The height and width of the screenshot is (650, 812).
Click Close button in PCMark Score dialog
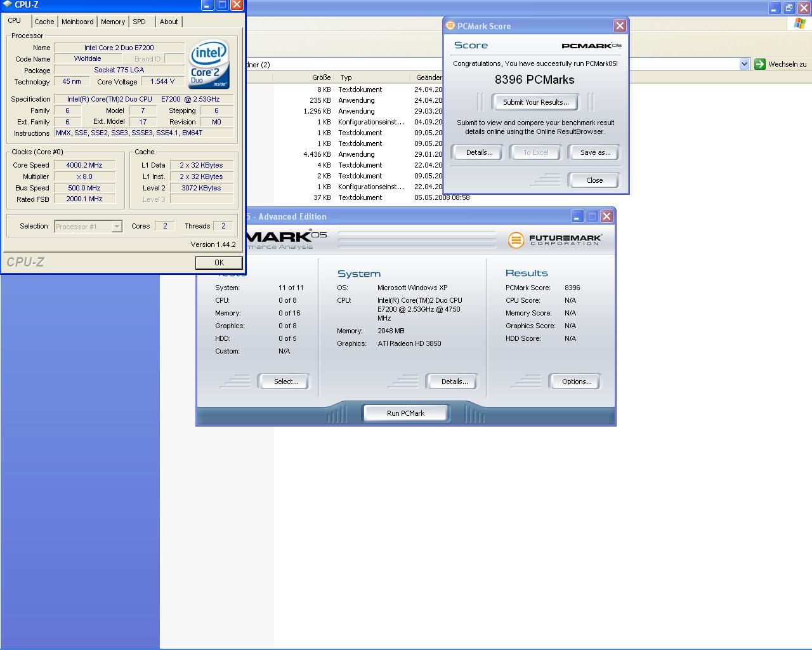tap(594, 180)
